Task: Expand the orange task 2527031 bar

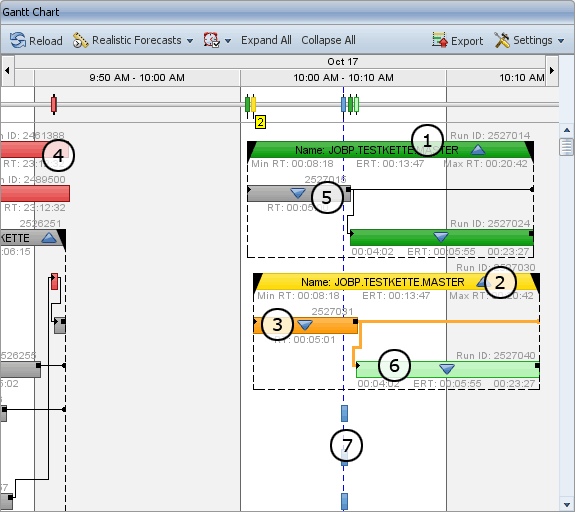Action: click(305, 325)
